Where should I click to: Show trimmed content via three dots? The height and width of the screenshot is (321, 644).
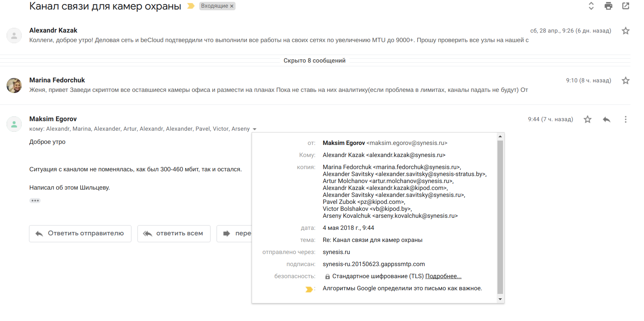tap(35, 201)
